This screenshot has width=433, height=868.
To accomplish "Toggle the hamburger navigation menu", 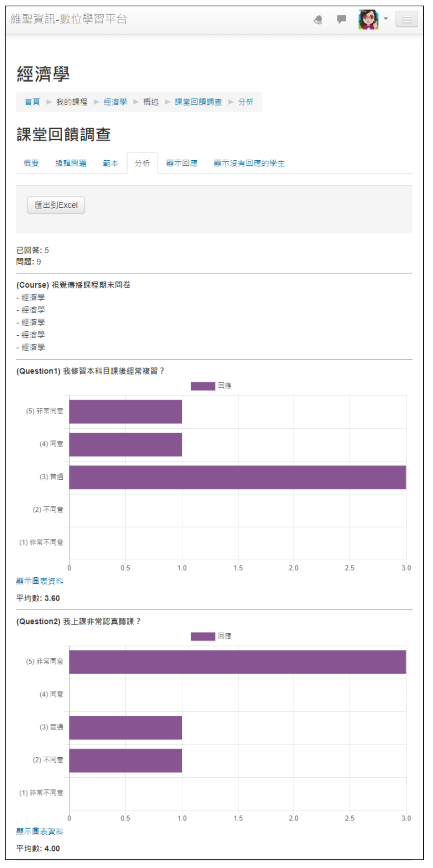I will 406,19.
